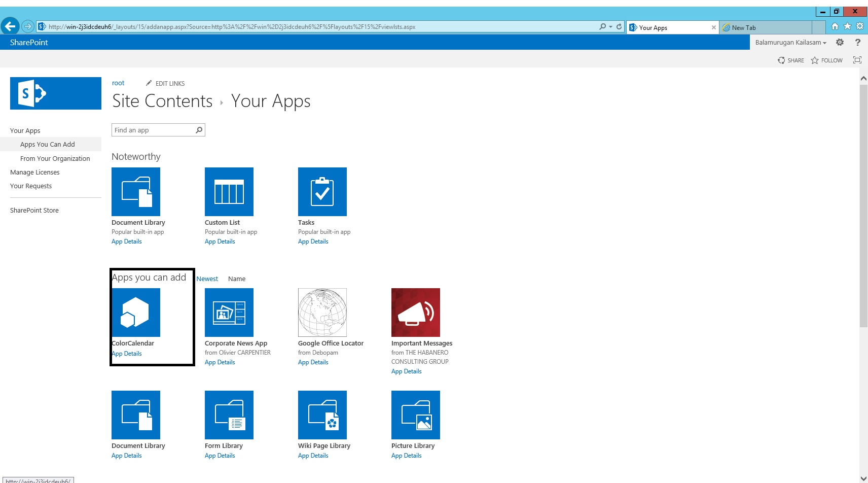Sort apps by Name
The width and height of the screenshot is (868, 483).
[x=237, y=279]
